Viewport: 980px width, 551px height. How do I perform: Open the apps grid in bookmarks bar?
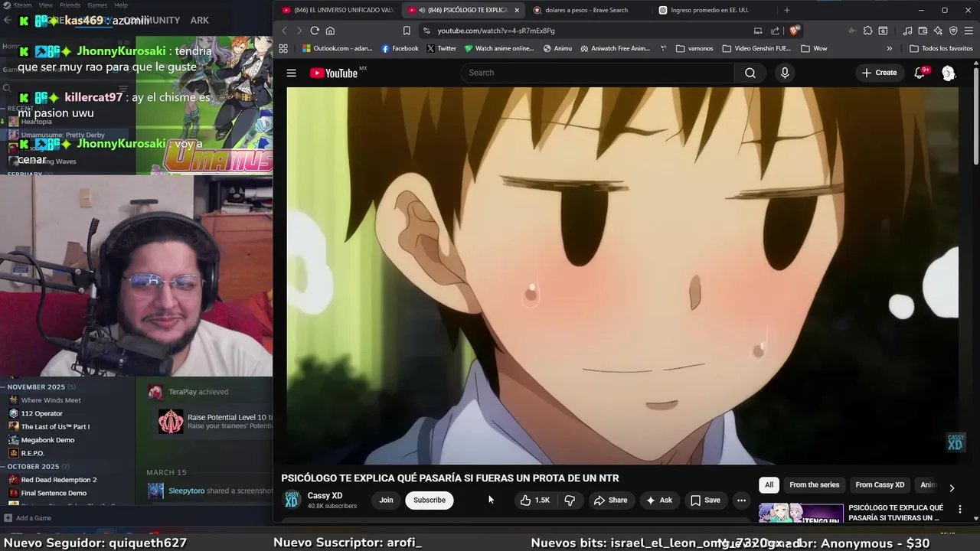[283, 48]
